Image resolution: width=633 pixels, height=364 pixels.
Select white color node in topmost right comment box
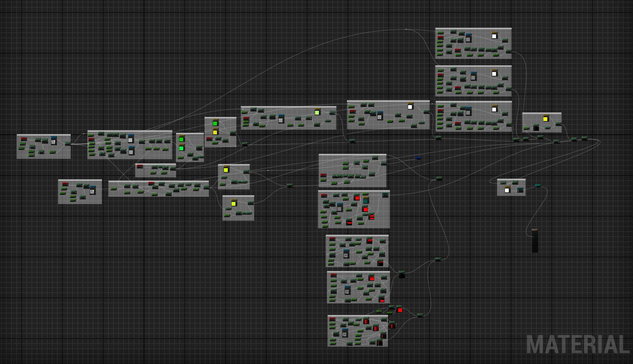pos(494,36)
